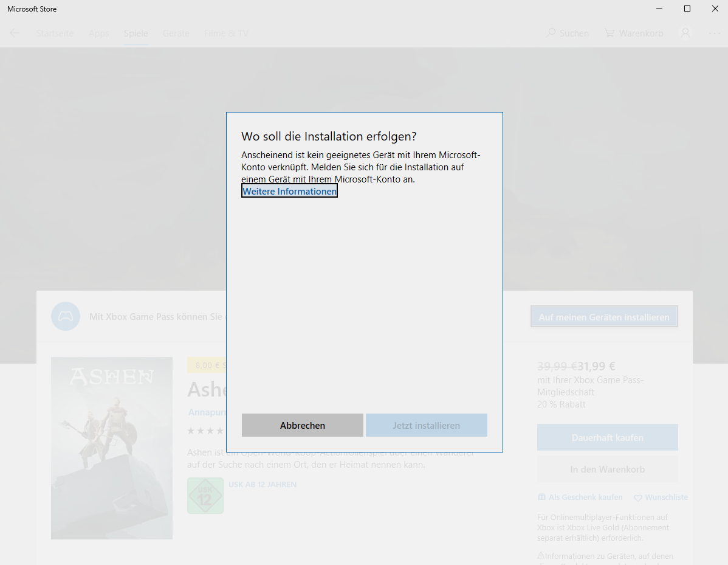Image resolution: width=728 pixels, height=565 pixels.
Task: Open the Weitere Informationen link
Action: pyautogui.click(x=289, y=191)
